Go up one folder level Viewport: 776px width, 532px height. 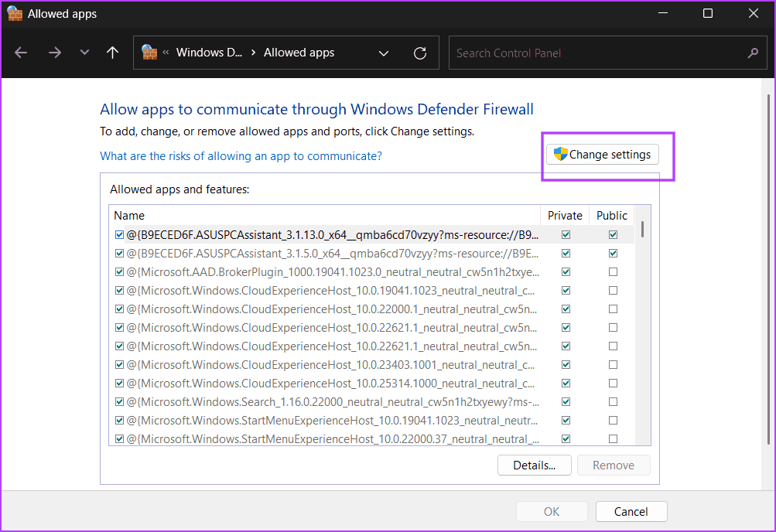(x=113, y=53)
